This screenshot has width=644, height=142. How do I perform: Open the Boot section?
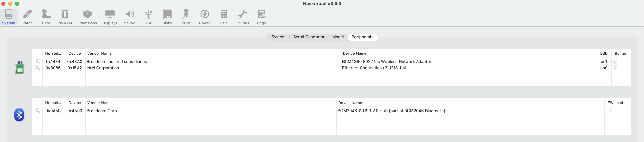point(46,17)
